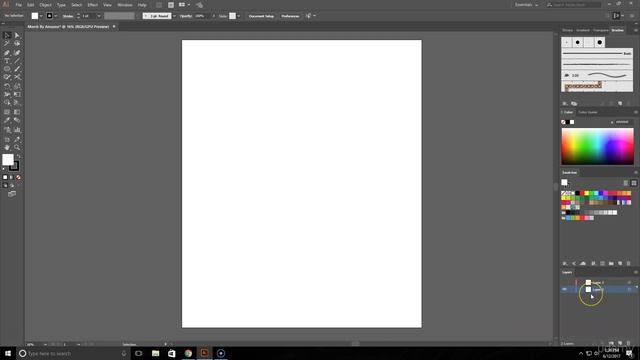Open the Object menu
The width and height of the screenshot is (640, 360).
45,5
